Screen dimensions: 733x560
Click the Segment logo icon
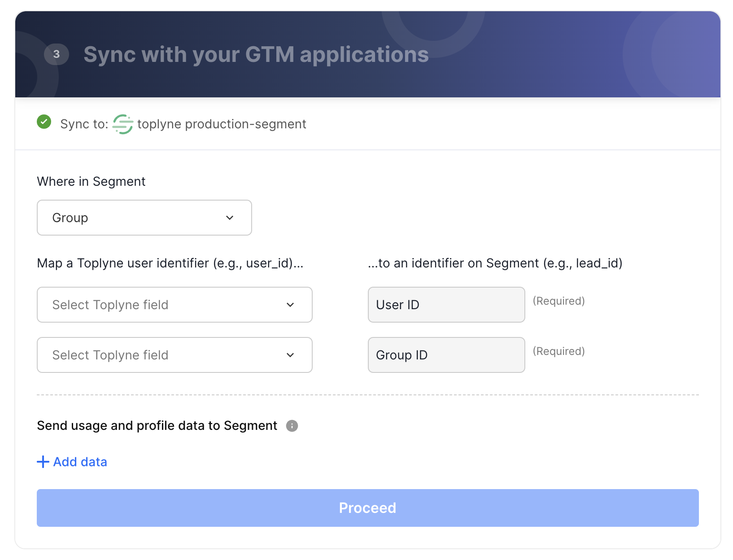click(122, 124)
